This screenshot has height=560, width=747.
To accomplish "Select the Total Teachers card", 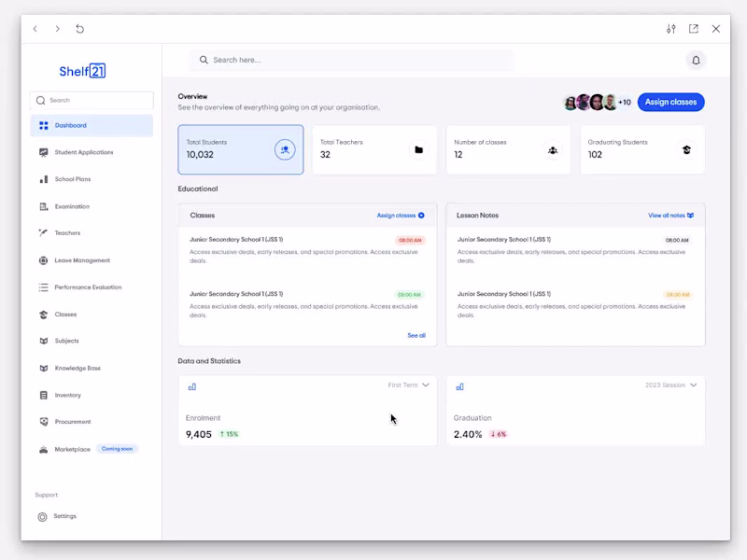I will [374, 149].
